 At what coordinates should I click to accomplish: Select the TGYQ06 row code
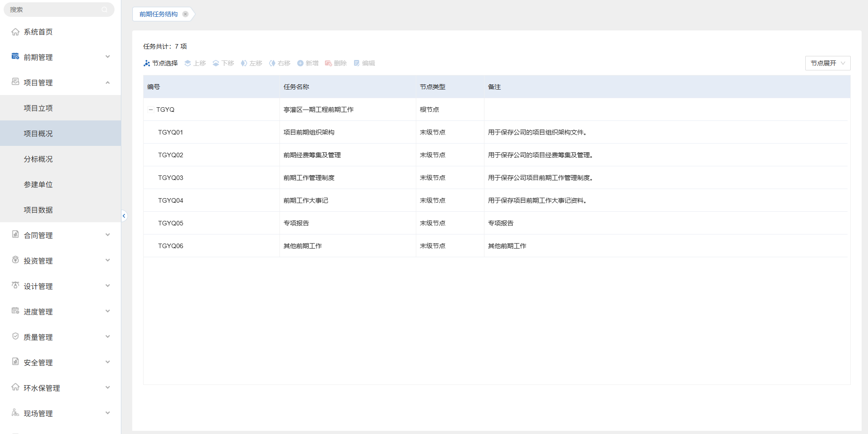pyautogui.click(x=170, y=246)
